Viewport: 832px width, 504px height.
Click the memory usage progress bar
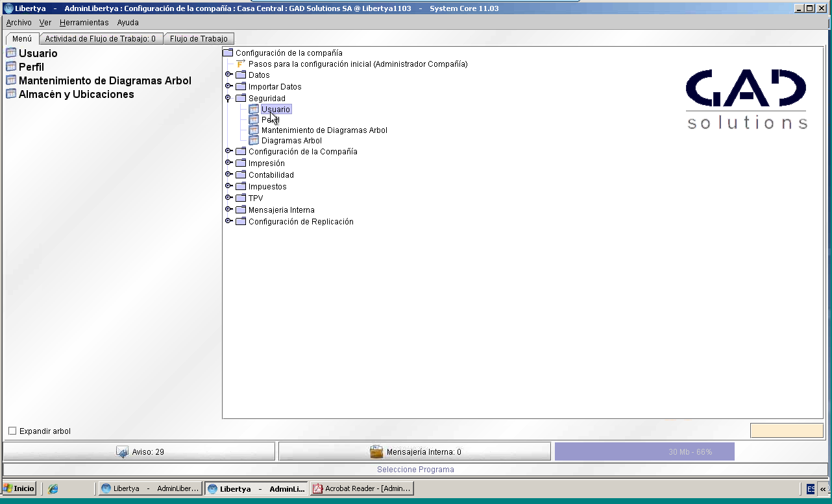pyautogui.click(x=644, y=451)
